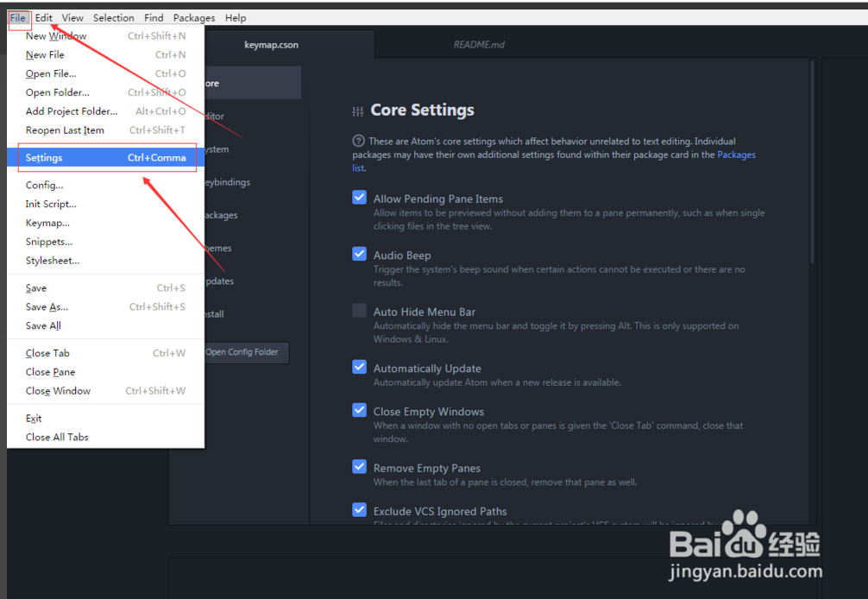
Task: Open the Edit menu in menu bar
Action: [44, 17]
